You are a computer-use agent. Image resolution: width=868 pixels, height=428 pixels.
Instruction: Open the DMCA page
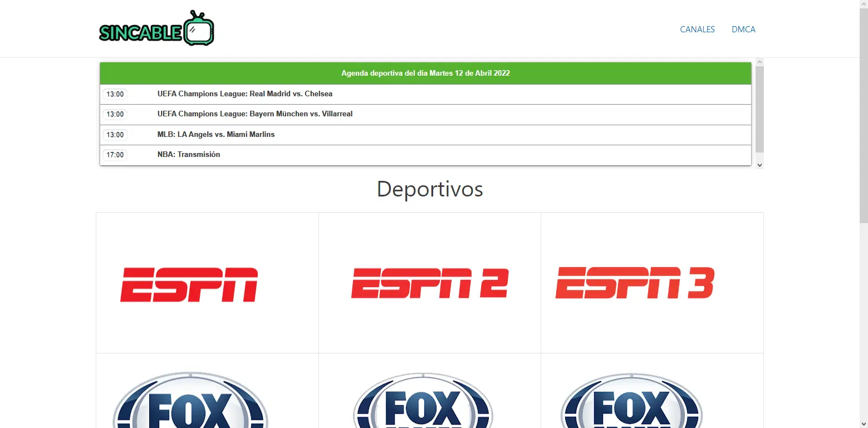[x=743, y=29]
